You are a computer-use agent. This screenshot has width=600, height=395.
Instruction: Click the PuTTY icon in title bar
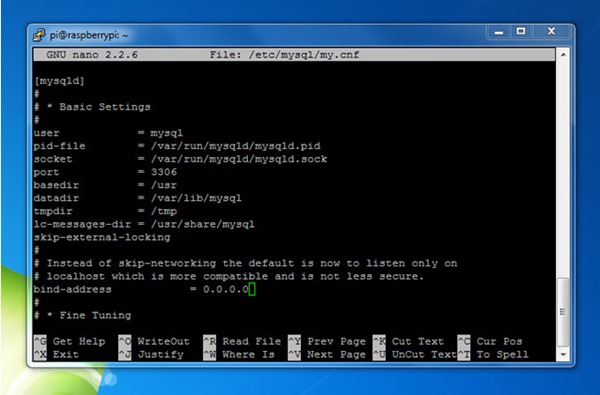click(39, 35)
